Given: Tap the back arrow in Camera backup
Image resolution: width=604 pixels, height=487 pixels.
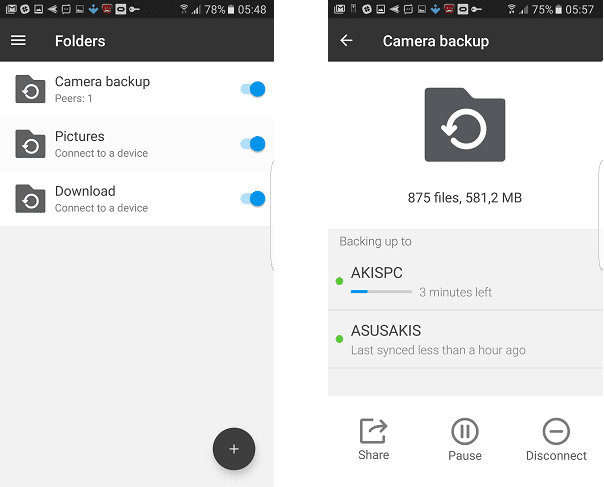Looking at the screenshot, I should point(346,40).
